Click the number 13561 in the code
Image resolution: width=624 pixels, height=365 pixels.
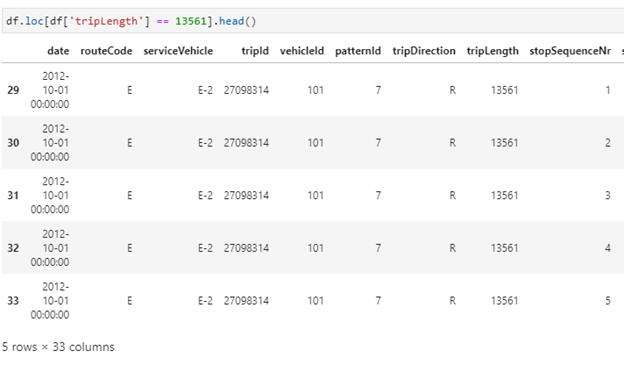click(191, 21)
